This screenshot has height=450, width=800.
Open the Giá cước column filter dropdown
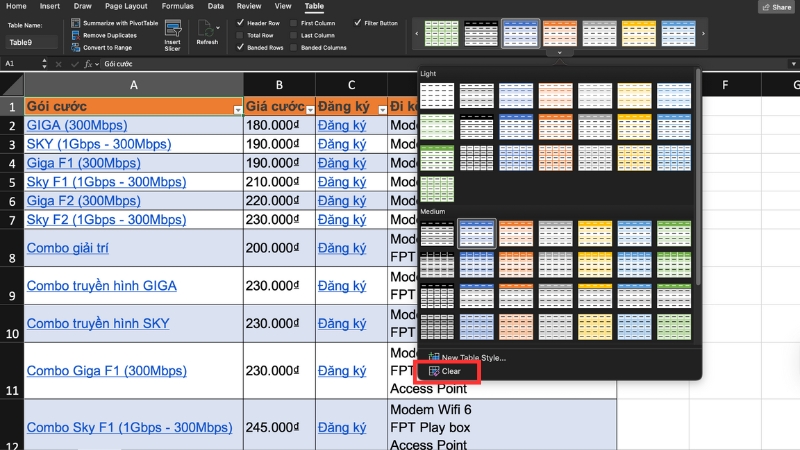point(310,108)
